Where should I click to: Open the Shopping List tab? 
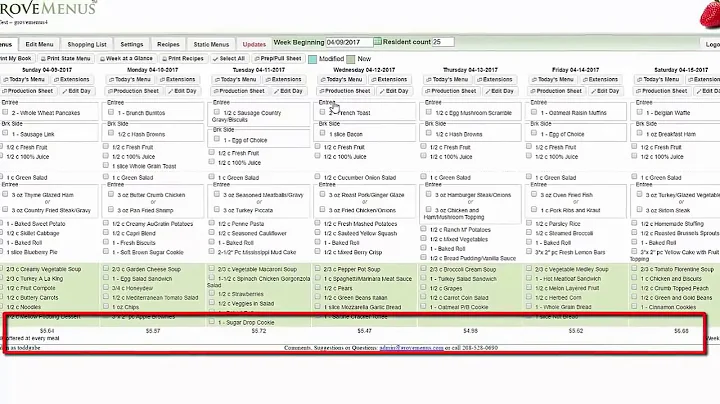(x=87, y=45)
